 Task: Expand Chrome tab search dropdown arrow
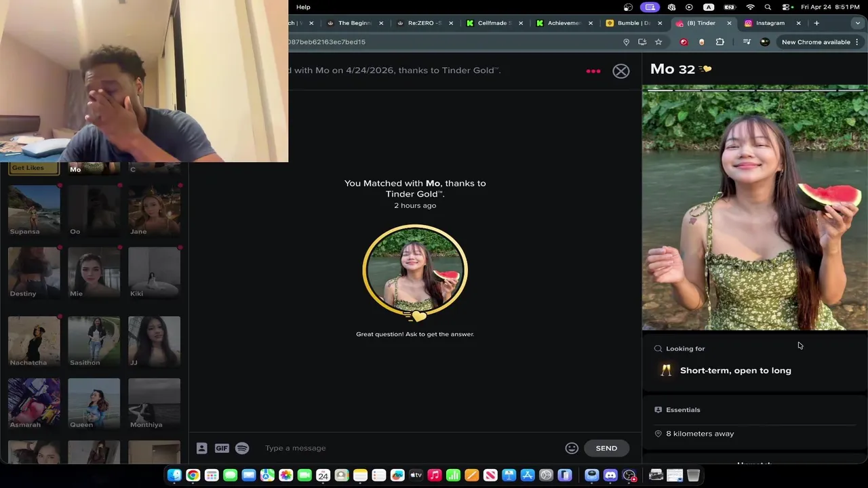click(x=857, y=23)
